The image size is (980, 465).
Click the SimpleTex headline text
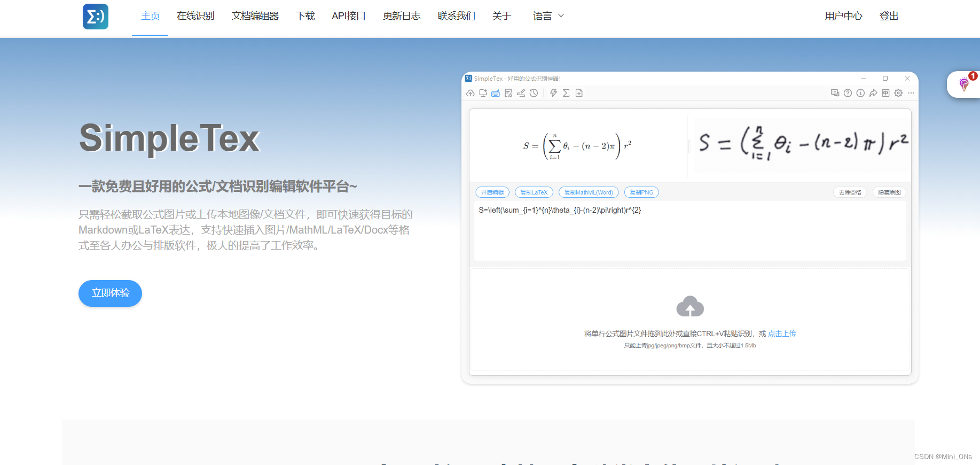pos(169,138)
